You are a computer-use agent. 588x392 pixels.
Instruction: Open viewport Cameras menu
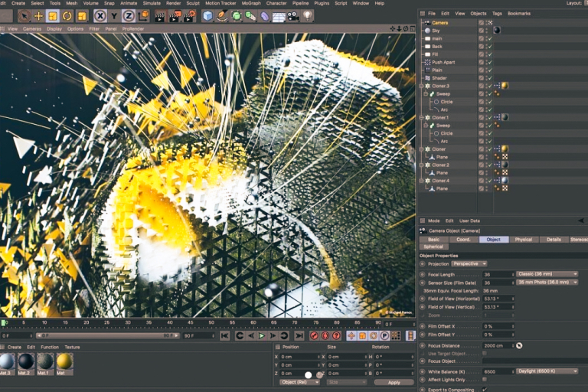pos(32,29)
